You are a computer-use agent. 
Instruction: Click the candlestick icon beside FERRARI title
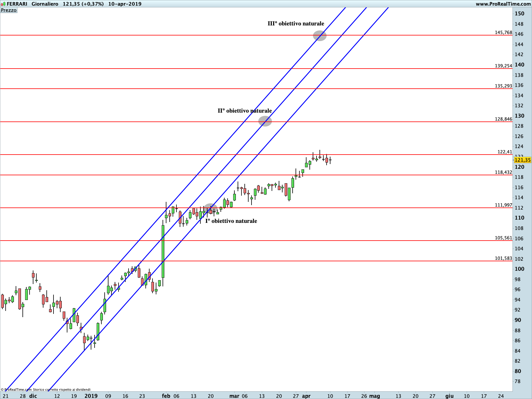tap(3, 4)
